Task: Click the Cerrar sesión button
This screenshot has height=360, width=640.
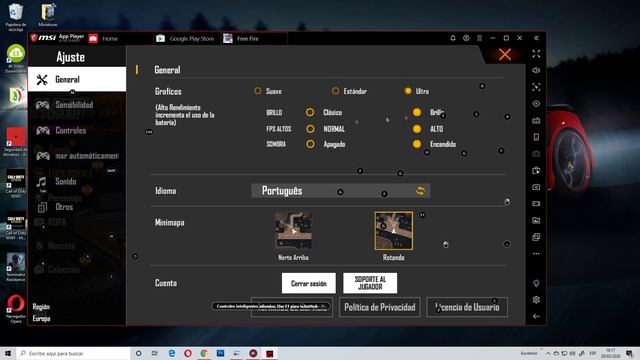Action: tap(309, 283)
